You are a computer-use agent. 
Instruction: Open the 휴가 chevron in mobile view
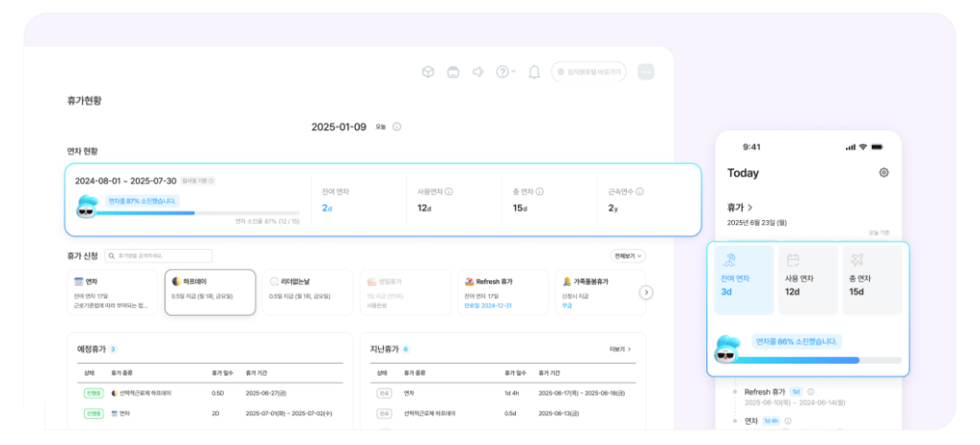(x=750, y=207)
